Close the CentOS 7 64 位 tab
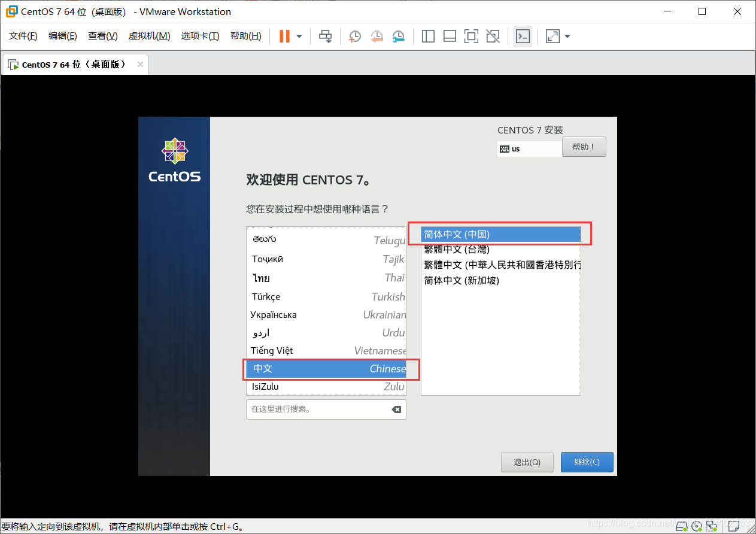The width and height of the screenshot is (756, 534). [x=140, y=65]
